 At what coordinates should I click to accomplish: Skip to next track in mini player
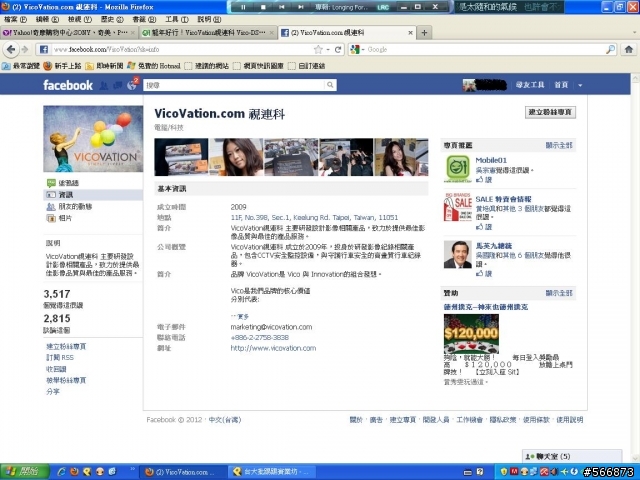(300, 7)
